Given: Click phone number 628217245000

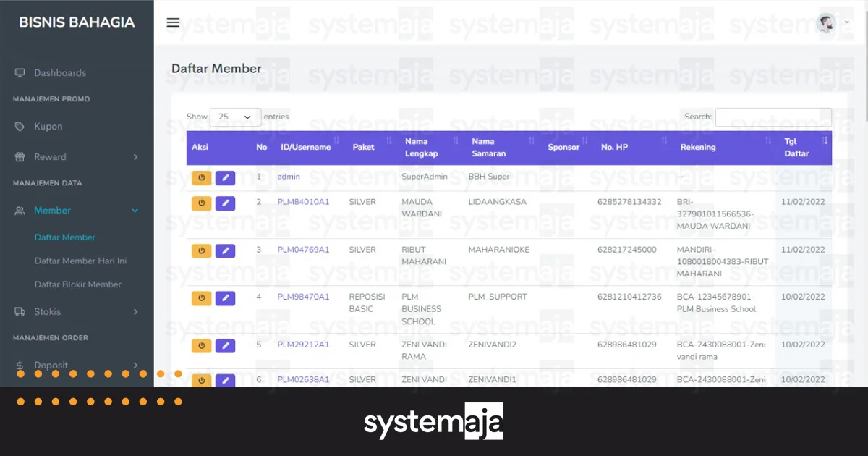Looking at the screenshot, I should pyautogui.click(x=627, y=250).
